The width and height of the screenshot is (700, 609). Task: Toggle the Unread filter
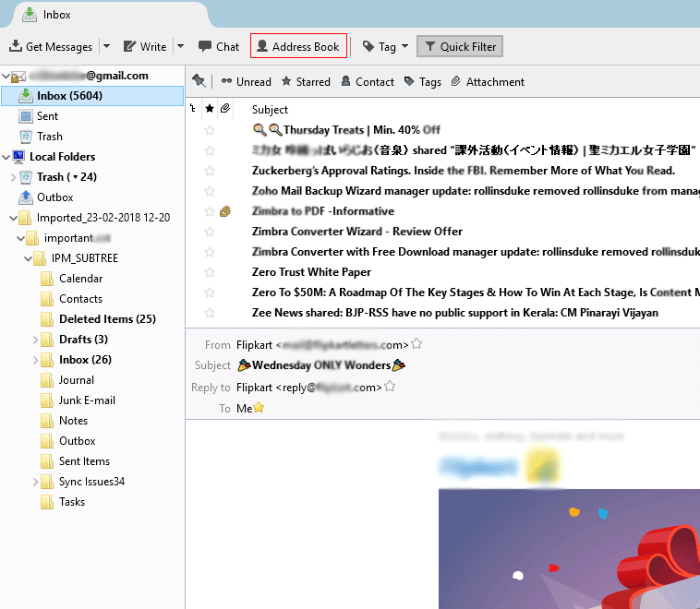(x=246, y=82)
